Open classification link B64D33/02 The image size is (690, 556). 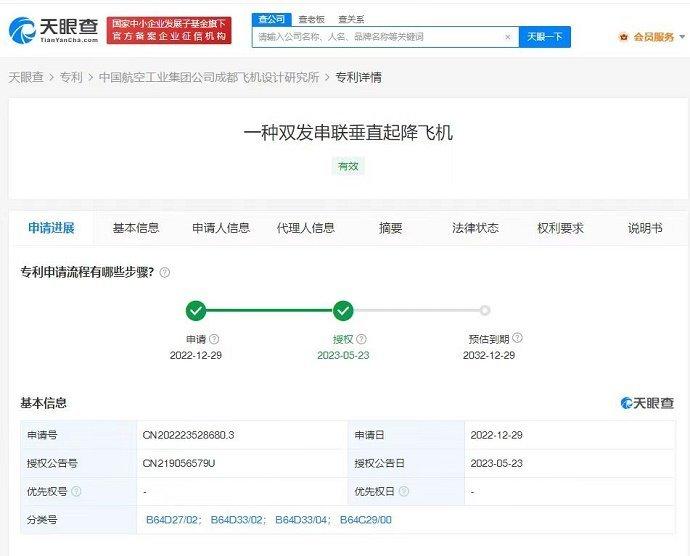tap(237, 520)
